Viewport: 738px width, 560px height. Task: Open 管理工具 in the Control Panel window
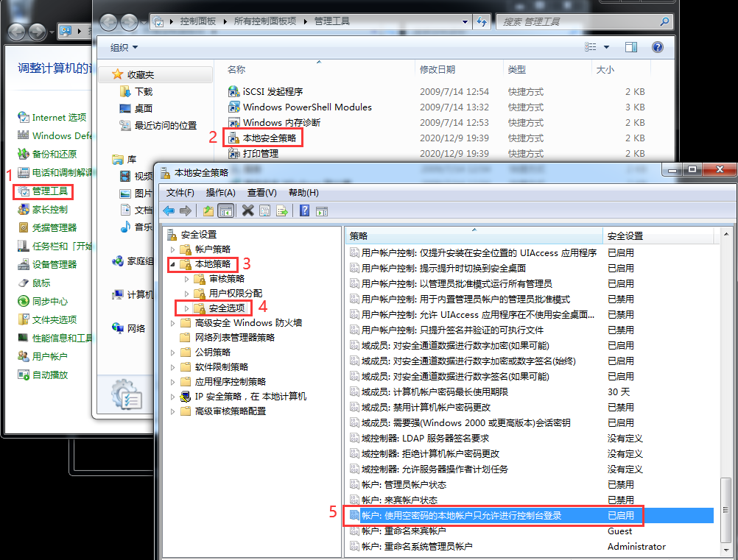click(50, 191)
